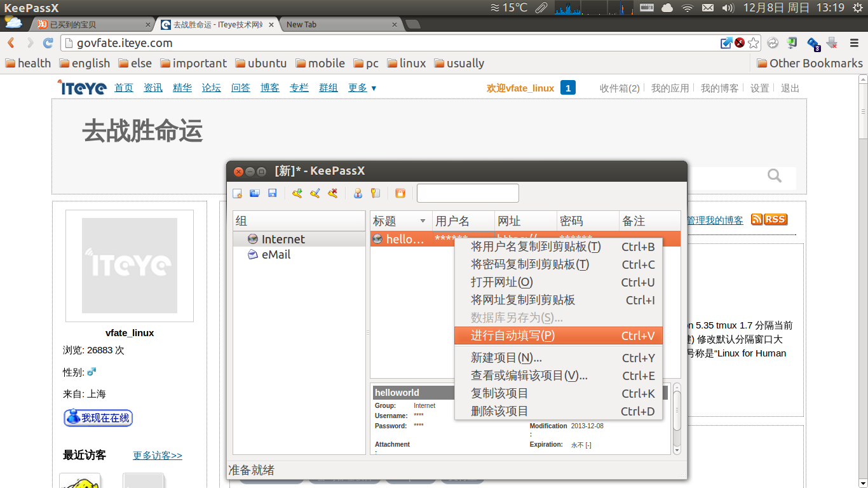Image resolution: width=868 pixels, height=488 pixels.
Task: Open 收件箱(2) inbox link
Action: click(620, 88)
